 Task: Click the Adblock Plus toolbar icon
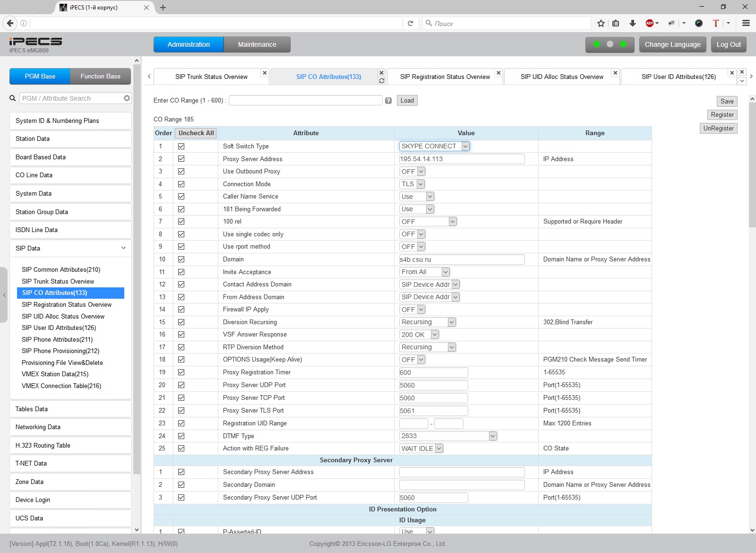coord(650,23)
